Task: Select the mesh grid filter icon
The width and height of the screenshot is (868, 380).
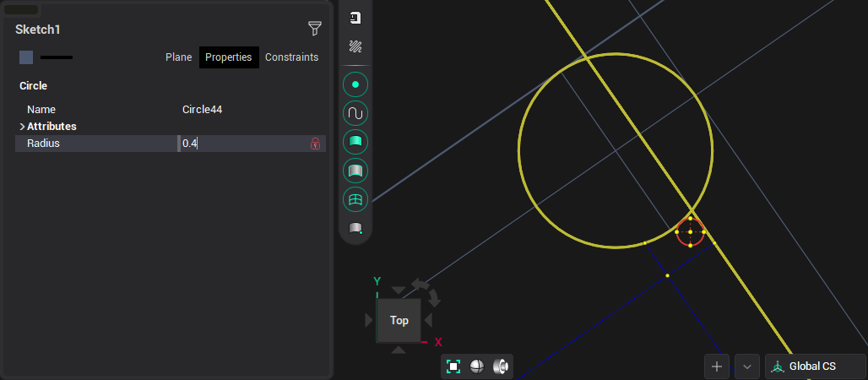Action: 355,200
